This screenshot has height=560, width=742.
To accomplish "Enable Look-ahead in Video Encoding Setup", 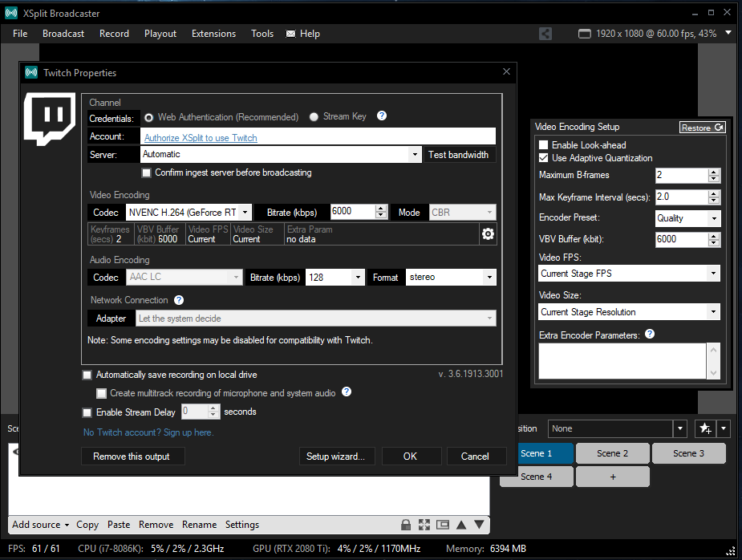I will [x=543, y=144].
